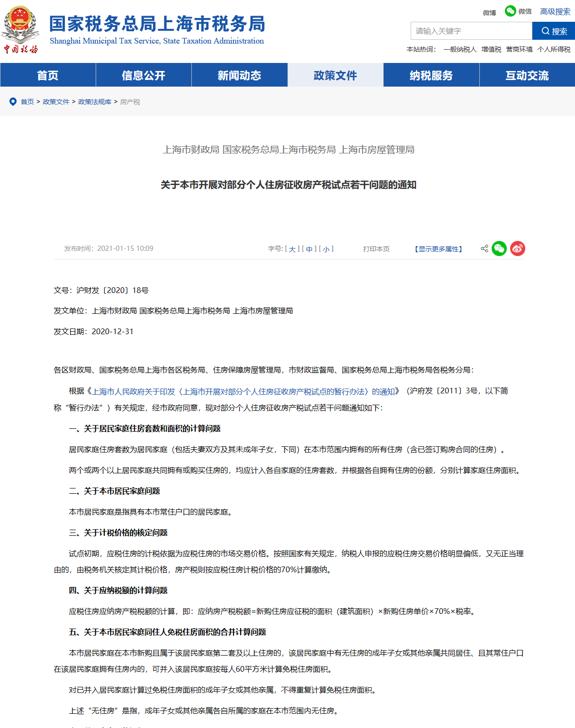This screenshot has width=575, height=728.
Task: Select the 大 font size option
Action: tap(291, 249)
